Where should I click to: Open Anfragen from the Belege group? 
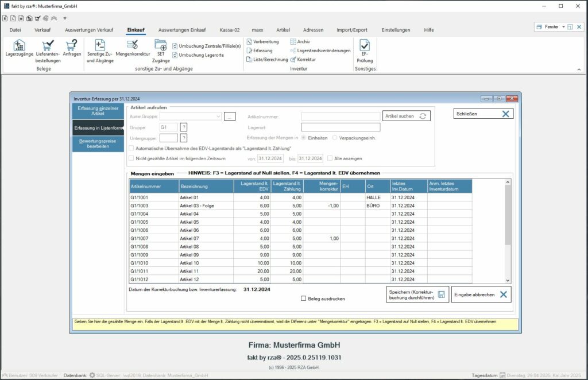click(72, 52)
